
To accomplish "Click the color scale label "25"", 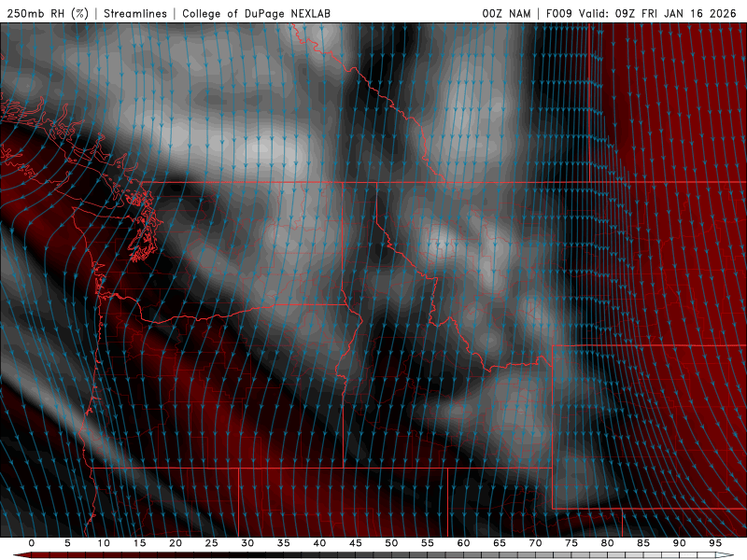I will (x=212, y=543).
